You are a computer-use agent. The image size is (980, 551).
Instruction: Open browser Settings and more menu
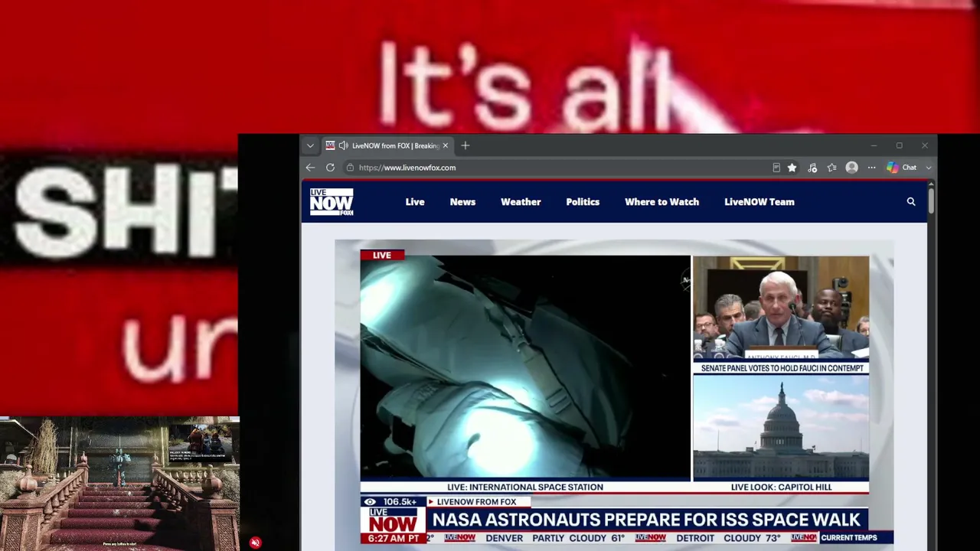871,168
